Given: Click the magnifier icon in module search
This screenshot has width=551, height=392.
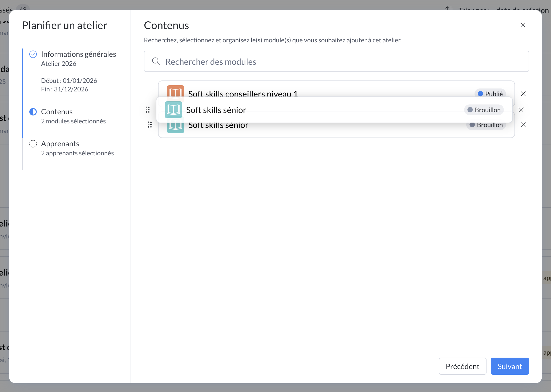Looking at the screenshot, I should point(156,62).
